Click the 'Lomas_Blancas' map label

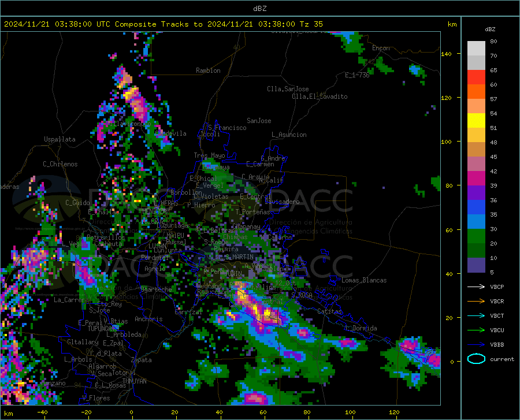pos(364,280)
